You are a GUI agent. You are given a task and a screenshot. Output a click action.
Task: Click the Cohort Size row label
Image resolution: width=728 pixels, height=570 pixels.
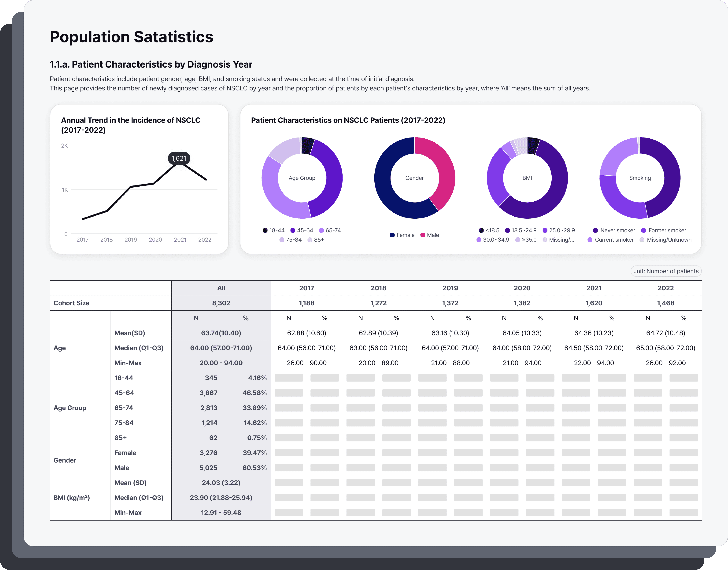tap(71, 303)
